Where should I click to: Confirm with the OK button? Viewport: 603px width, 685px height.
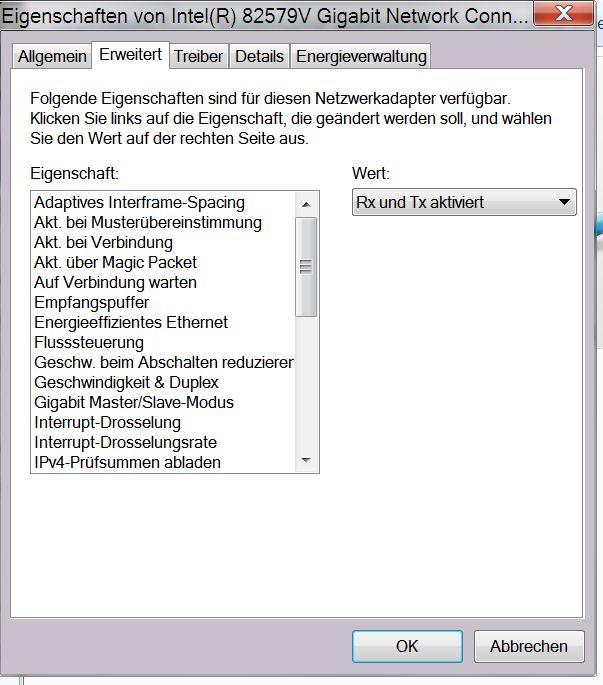407,646
